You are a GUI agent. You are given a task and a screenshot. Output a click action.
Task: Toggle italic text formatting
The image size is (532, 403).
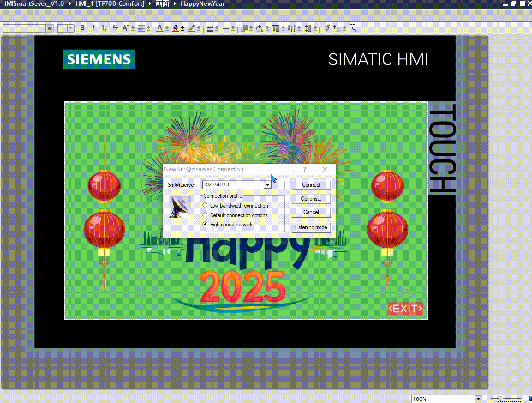93,28
